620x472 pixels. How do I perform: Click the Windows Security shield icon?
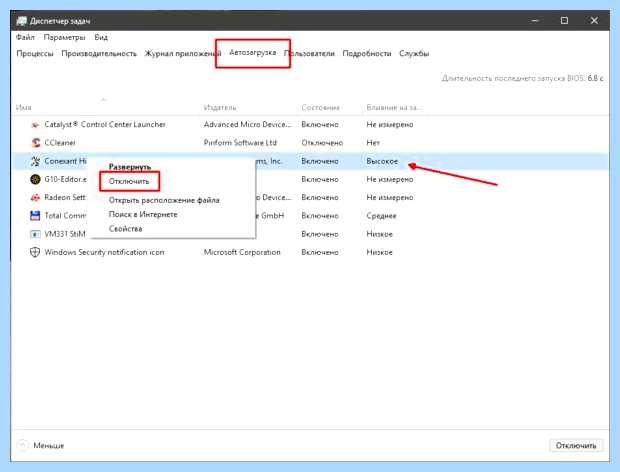point(35,252)
